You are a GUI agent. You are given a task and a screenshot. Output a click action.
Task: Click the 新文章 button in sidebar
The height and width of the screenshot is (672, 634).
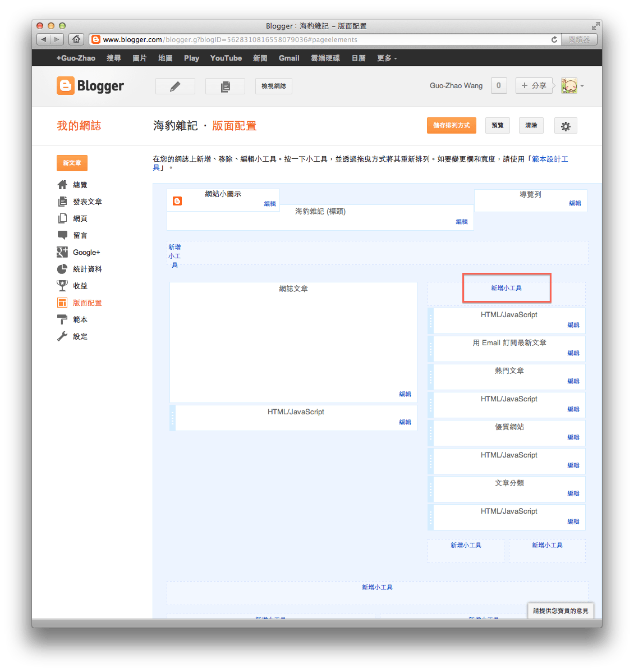72,163
